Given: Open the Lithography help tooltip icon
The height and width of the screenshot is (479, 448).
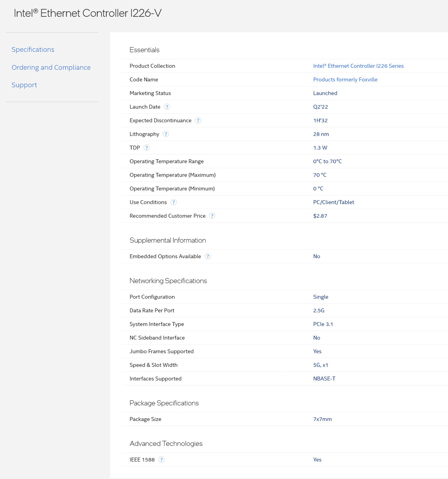Looking at the screenshot, I should click(166, 134).
